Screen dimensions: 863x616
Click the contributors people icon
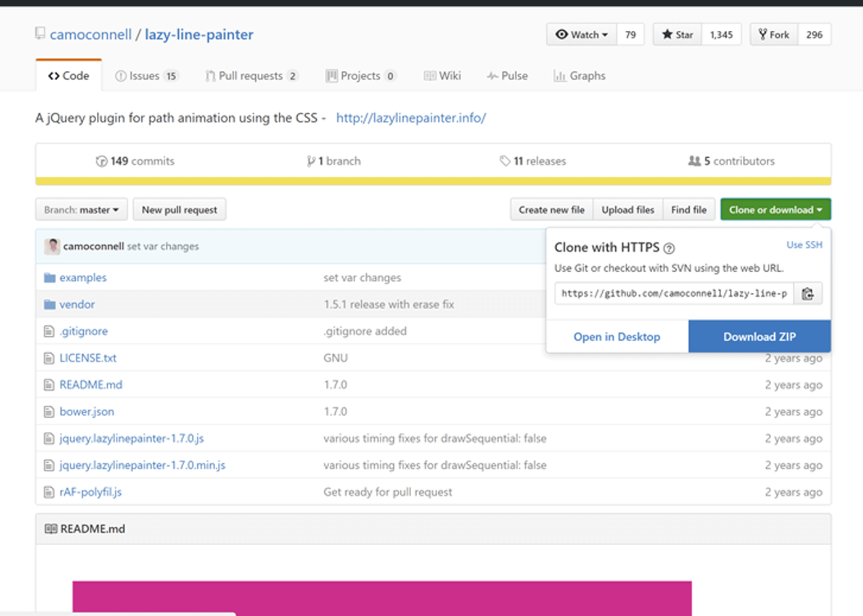(694, 161)
